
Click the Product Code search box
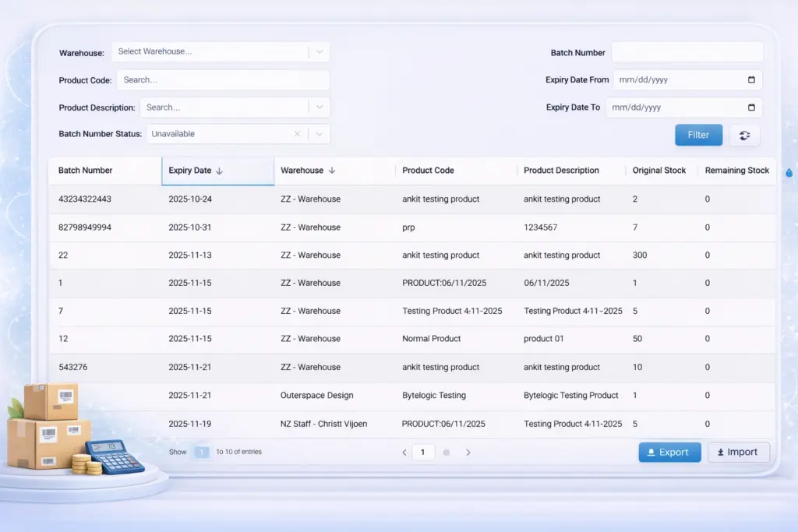[x=223, y=79]
